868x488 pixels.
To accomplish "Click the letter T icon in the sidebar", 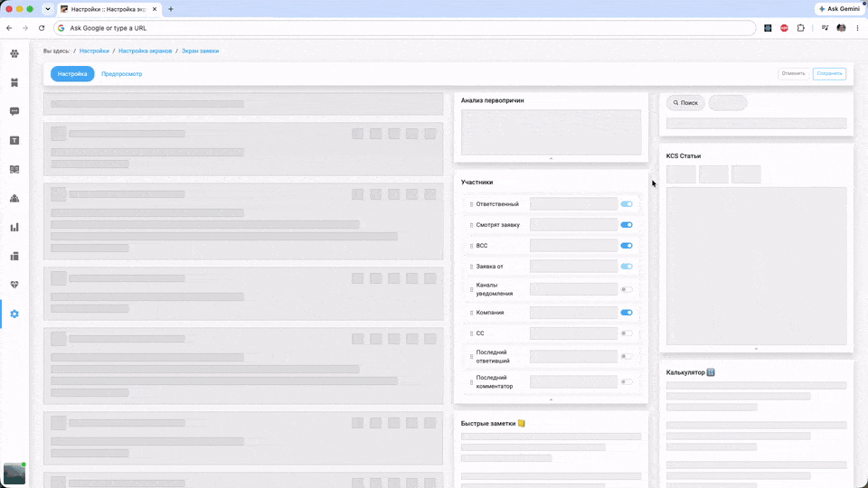I will click(14, 141).
